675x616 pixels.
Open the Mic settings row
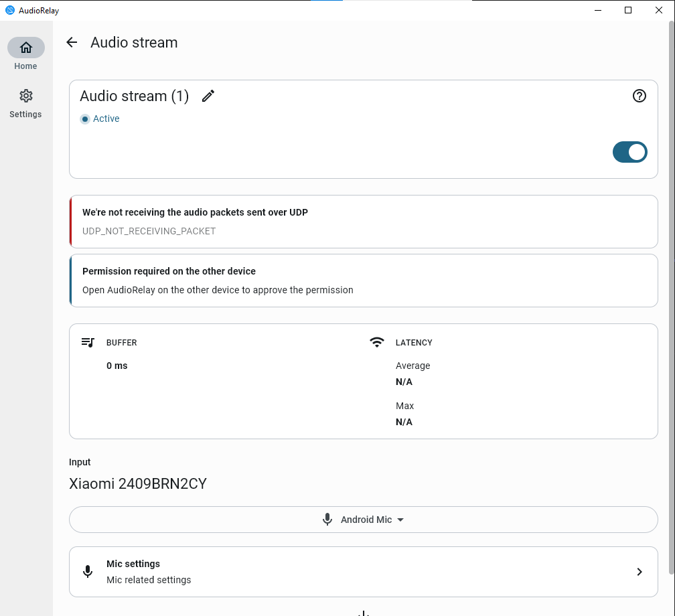[363, 572]
